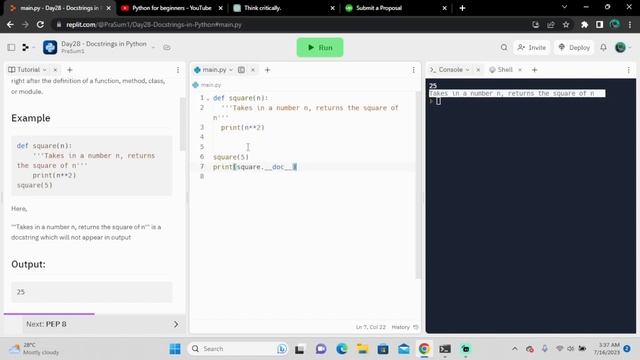This screenshot has height=360, width=640.
Task: Add a new tab in editor pane
Action: coord(267,70)
